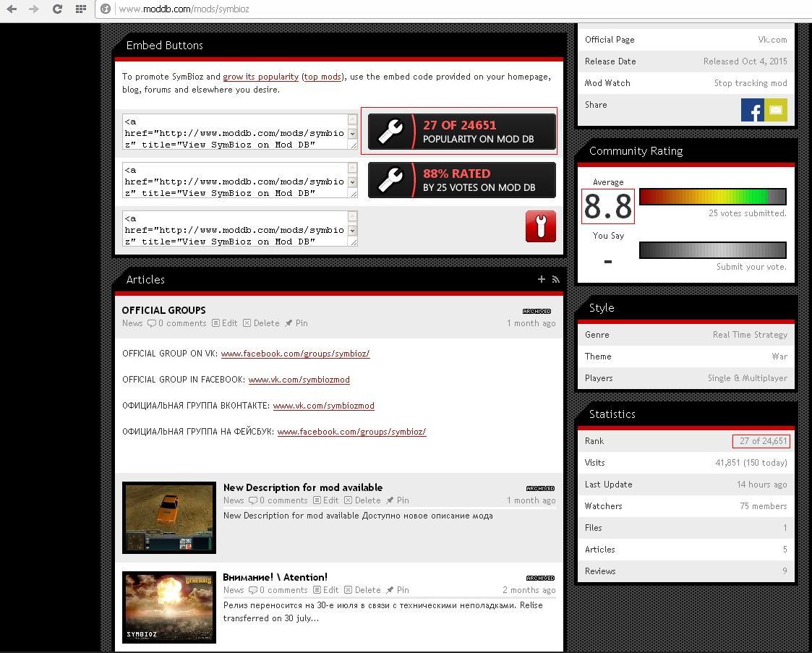
Task: Pin the New Description article
Action: click(x=398, y=500)
